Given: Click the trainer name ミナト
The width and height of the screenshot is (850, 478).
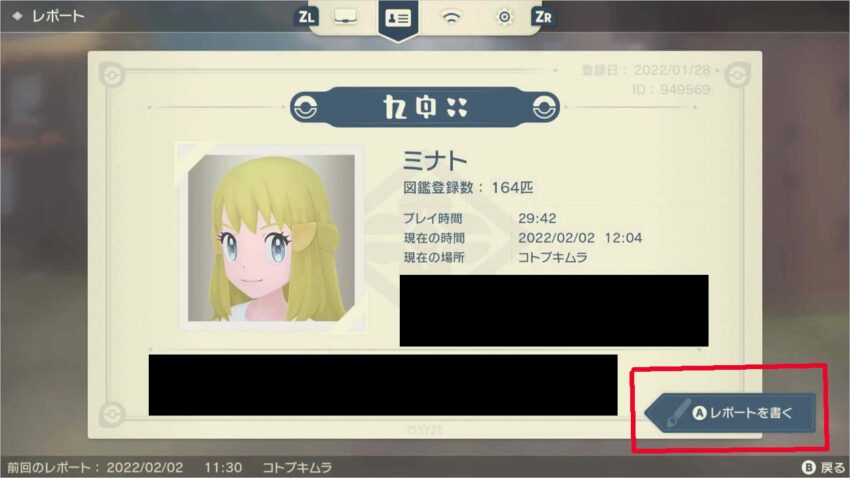Looking at the screenshot, I should click(x=435, y=160).
